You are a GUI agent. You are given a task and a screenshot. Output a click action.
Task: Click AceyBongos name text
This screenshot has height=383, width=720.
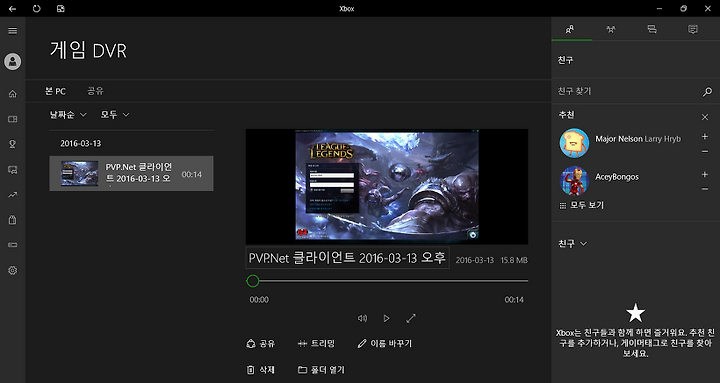617,177
